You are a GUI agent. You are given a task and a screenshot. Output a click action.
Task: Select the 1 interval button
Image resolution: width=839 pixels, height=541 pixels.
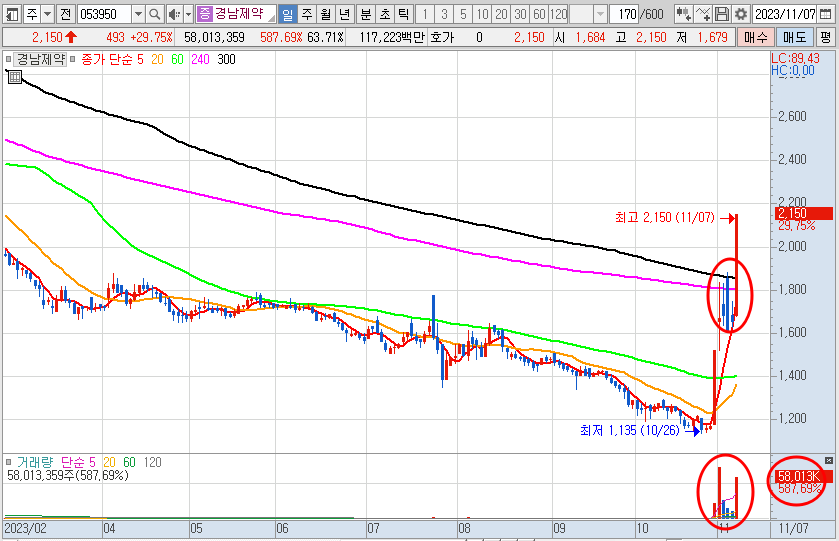point(425,14)
